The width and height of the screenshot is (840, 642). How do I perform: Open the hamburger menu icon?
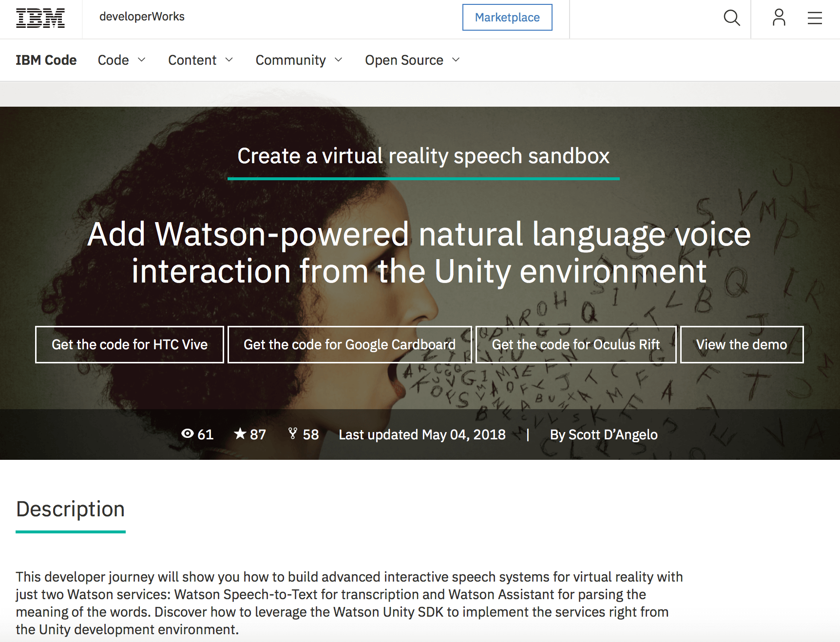(x=815, y=18)
